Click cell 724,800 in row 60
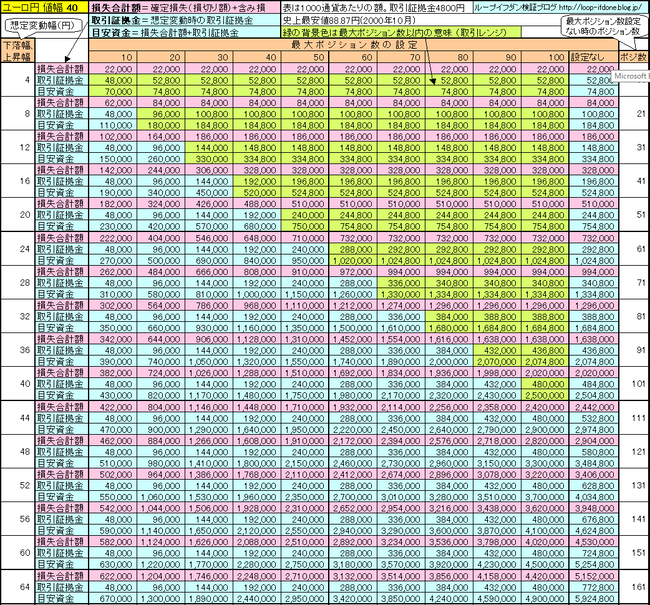Screen dimensions: 650x605 pos(594,553)
